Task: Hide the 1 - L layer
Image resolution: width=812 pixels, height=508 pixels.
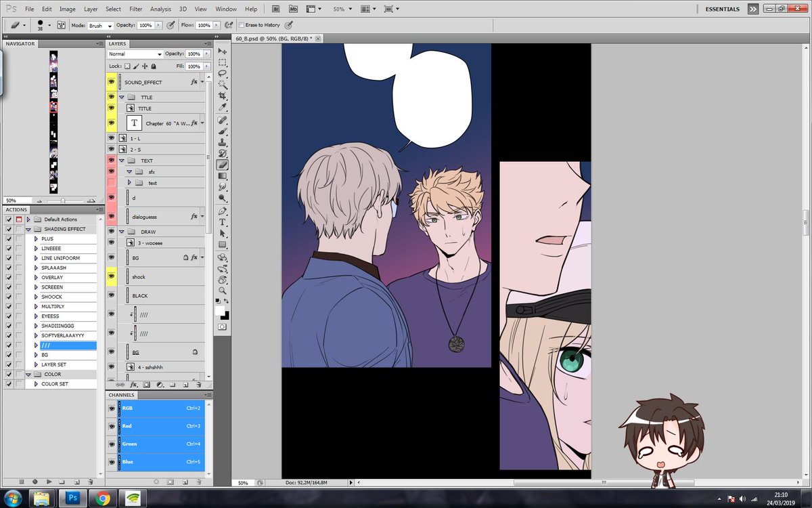Action: pyautogui.click(x=112, y=137)
